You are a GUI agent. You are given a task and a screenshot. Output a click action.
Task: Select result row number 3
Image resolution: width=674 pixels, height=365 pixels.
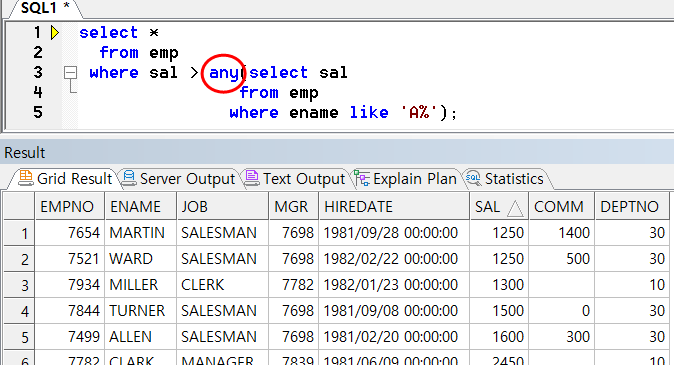pos(19,285)
